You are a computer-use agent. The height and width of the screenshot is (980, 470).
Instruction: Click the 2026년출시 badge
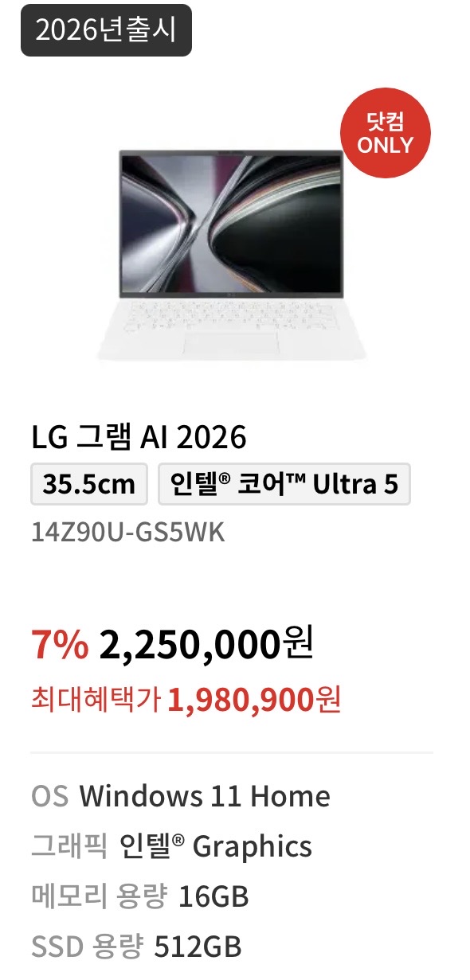click(106, 30)
